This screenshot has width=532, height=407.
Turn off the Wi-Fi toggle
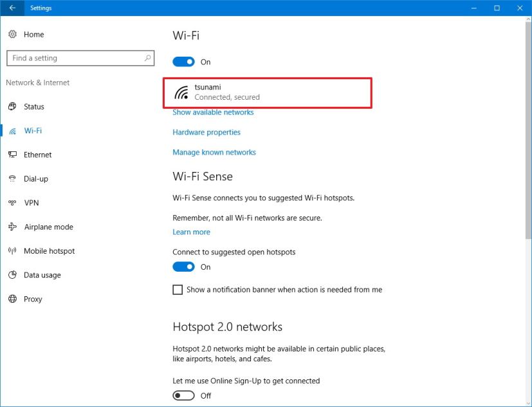[x=183, y=62]
